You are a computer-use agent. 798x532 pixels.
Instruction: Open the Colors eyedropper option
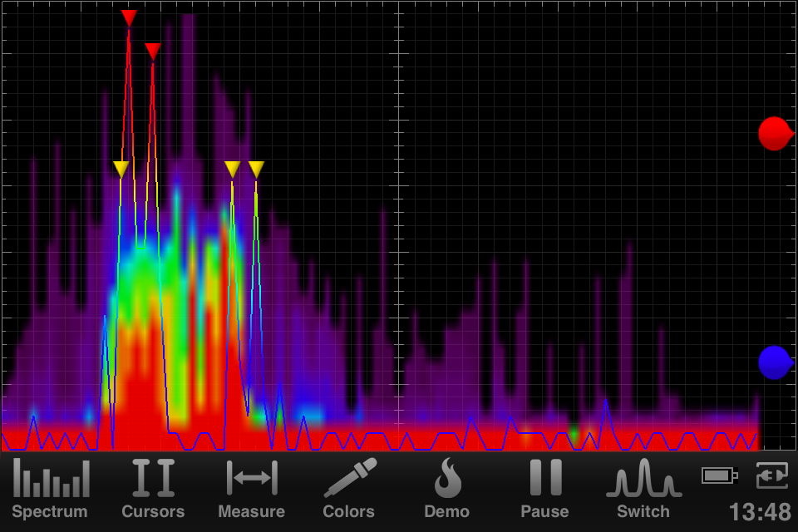pyautogui.click(x=349, y=489)
